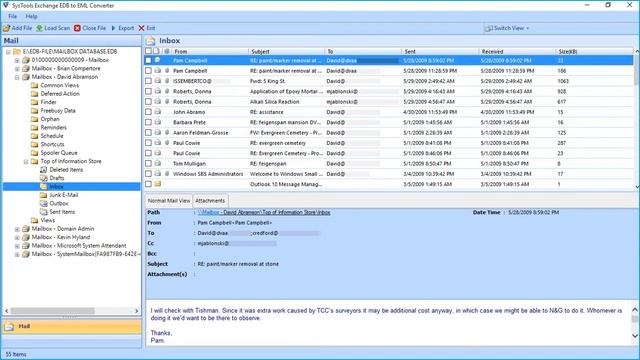Click the Inbox header folder icon
The height and width of the screenshot is (360, 640).
[151, 40]
